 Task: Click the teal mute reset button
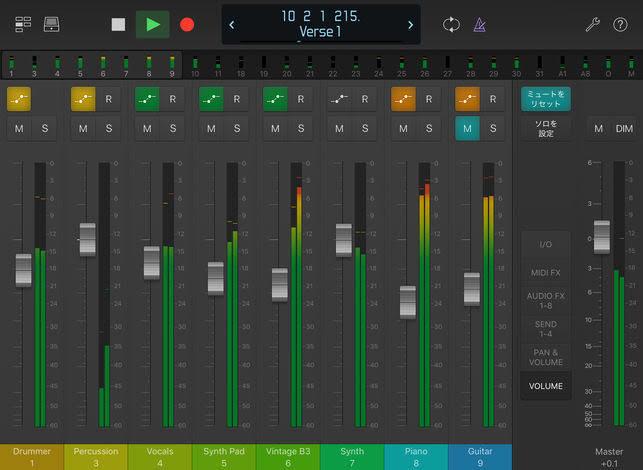546,99
